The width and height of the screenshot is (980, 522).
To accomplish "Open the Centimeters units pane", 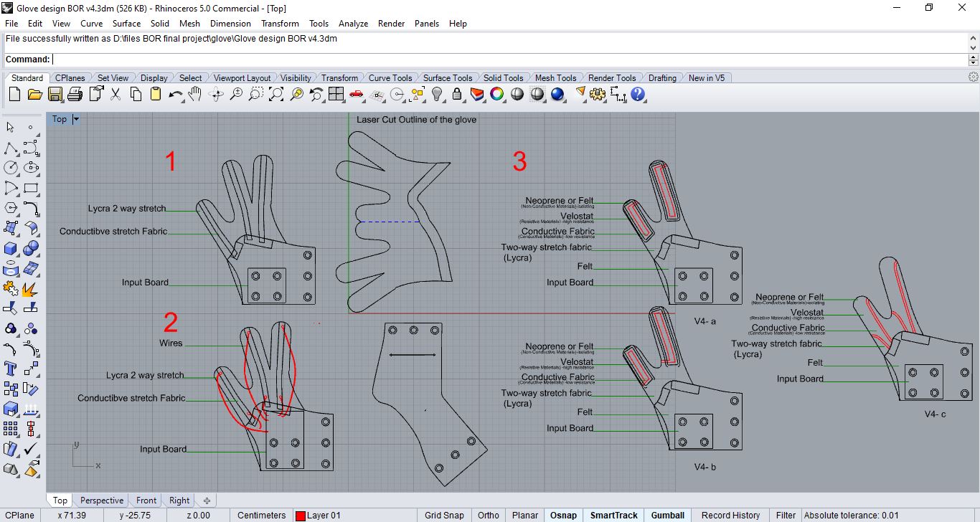I will (x=261, y=515).
